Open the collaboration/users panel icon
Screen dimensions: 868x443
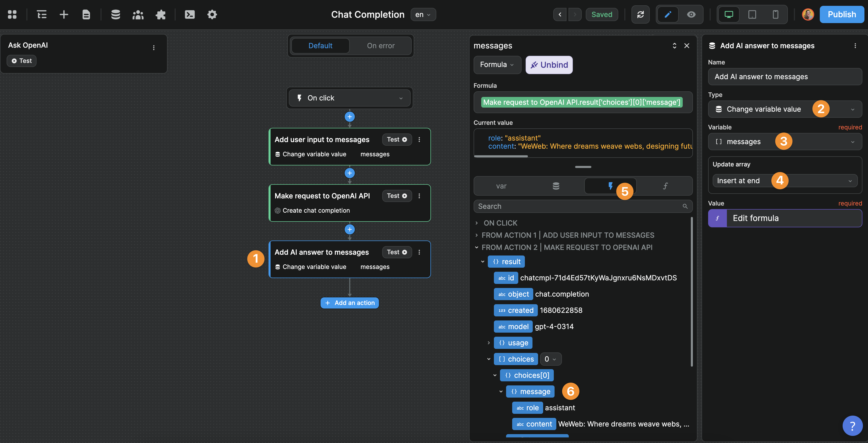[138, 14]
